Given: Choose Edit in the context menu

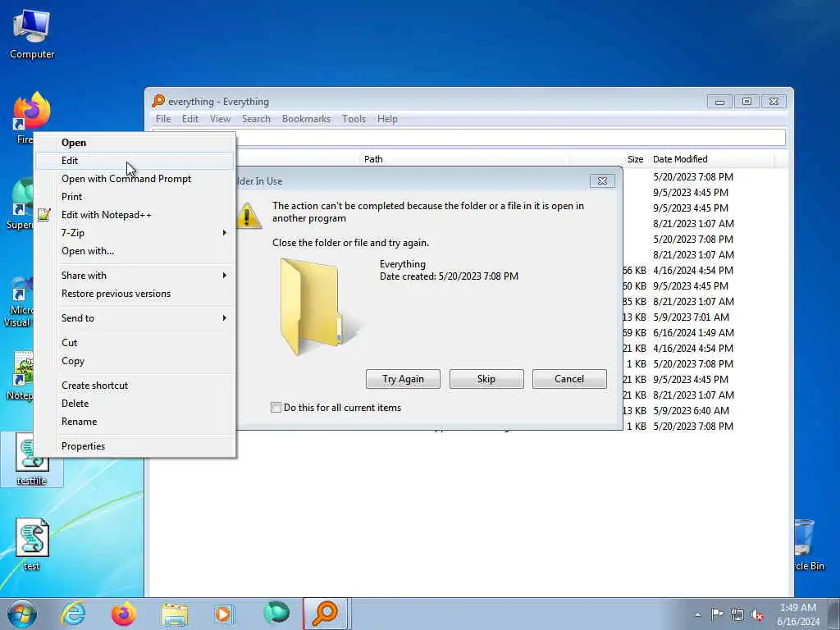Looking at the screenshot, I should [x=135, y=160].
